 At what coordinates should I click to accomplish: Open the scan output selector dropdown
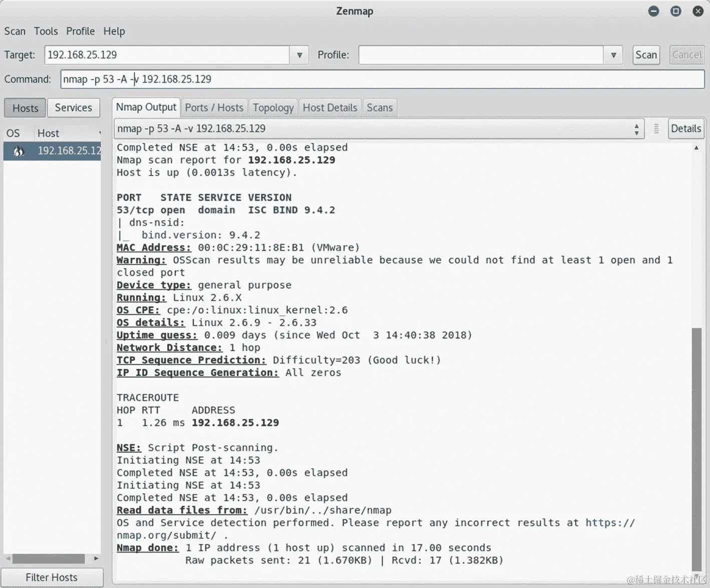tap(378, 129)
